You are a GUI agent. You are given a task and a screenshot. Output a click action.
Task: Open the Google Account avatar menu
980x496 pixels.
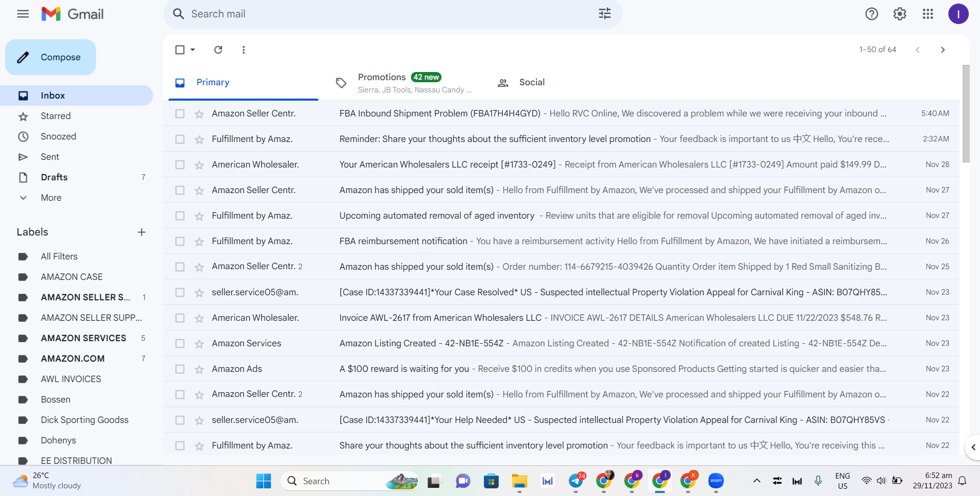coord(958,14)
